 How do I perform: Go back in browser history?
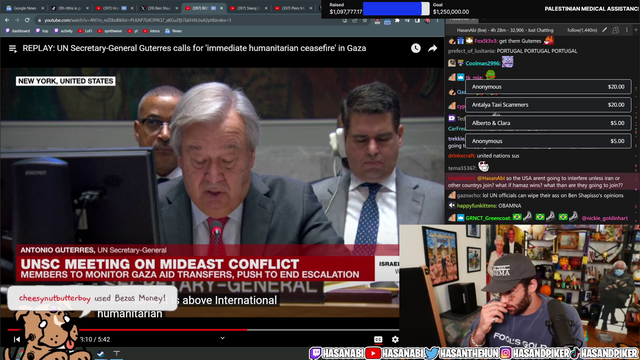7,20
